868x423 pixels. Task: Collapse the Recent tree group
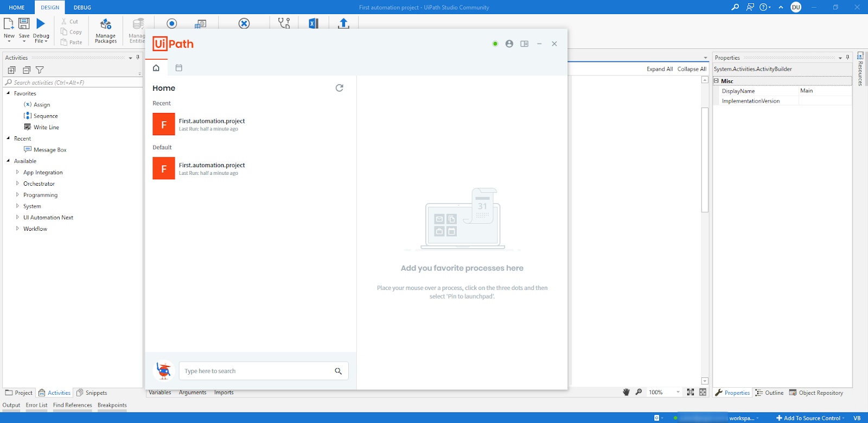tap(8, 138)
